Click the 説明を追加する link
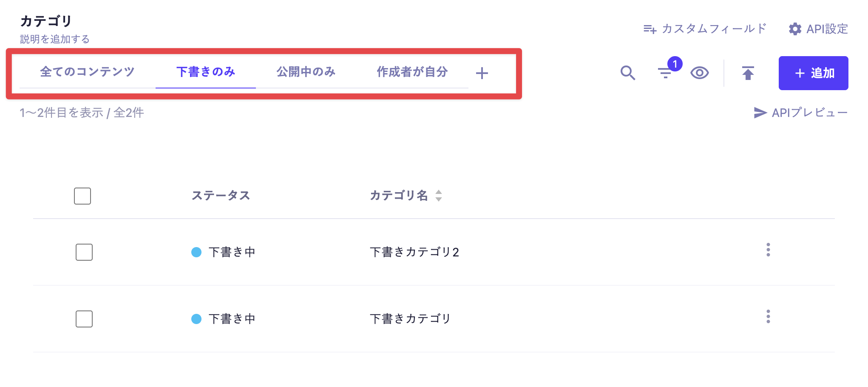Screen dimensions: 868x387 [x=55, y=39]
